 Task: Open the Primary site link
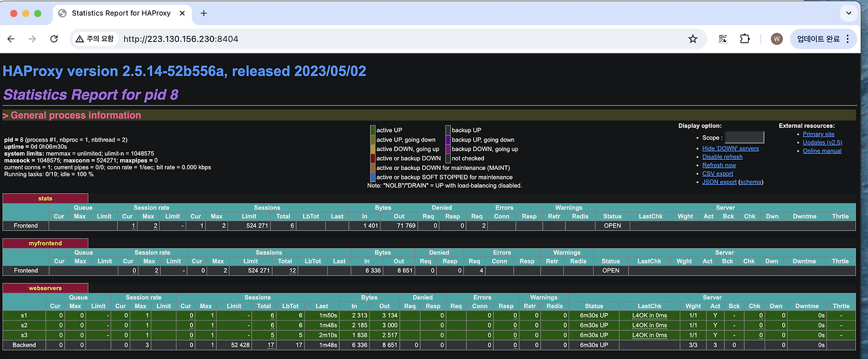point(818,134)
